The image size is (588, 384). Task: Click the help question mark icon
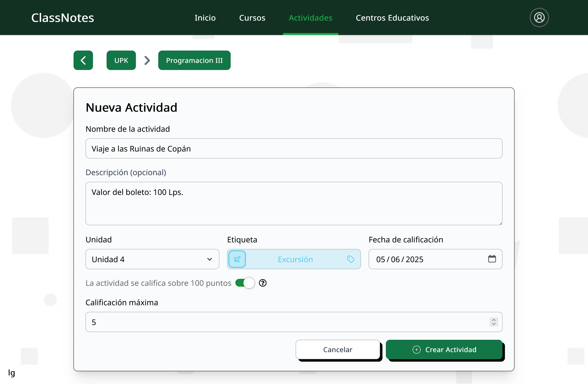(x=263, y=283)
